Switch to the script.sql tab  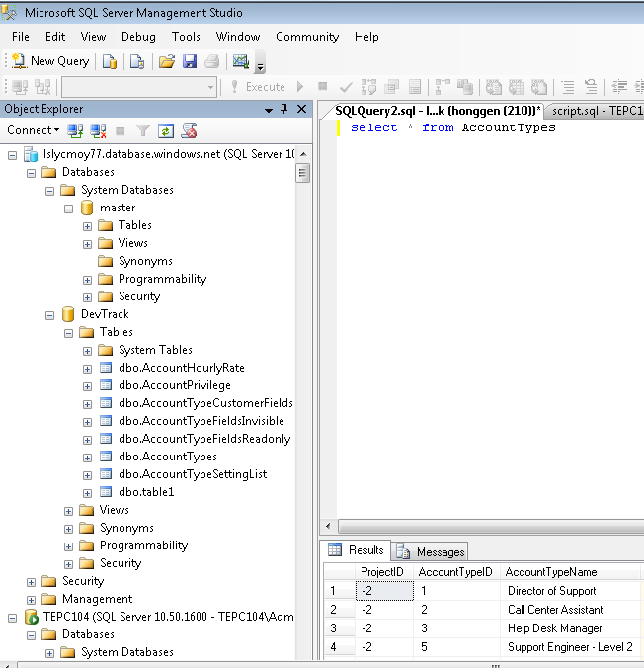pos(597,111)
